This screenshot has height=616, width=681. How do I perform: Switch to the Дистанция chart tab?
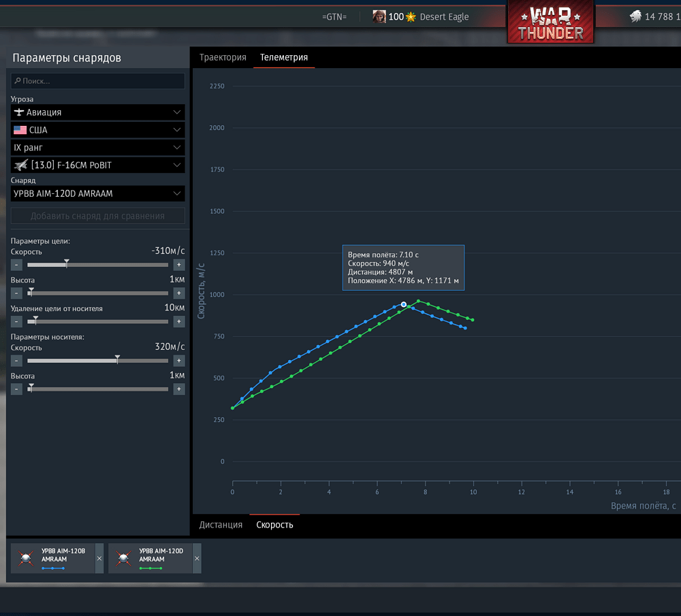point(221,524)
